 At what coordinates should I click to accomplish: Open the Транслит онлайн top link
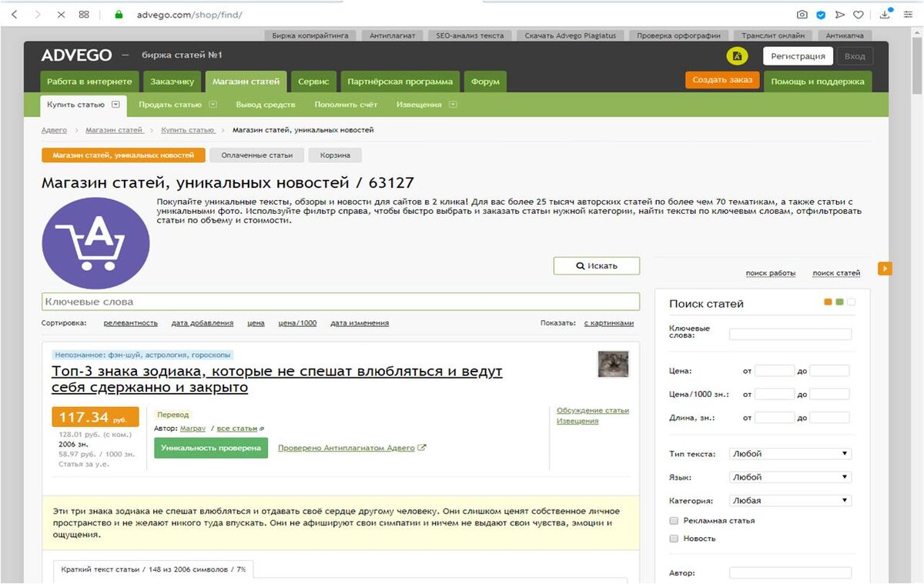(773, 35)
